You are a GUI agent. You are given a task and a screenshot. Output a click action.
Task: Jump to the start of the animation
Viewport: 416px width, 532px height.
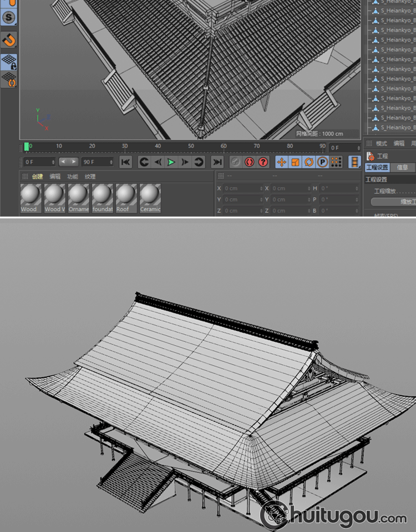tap(125, 162)
